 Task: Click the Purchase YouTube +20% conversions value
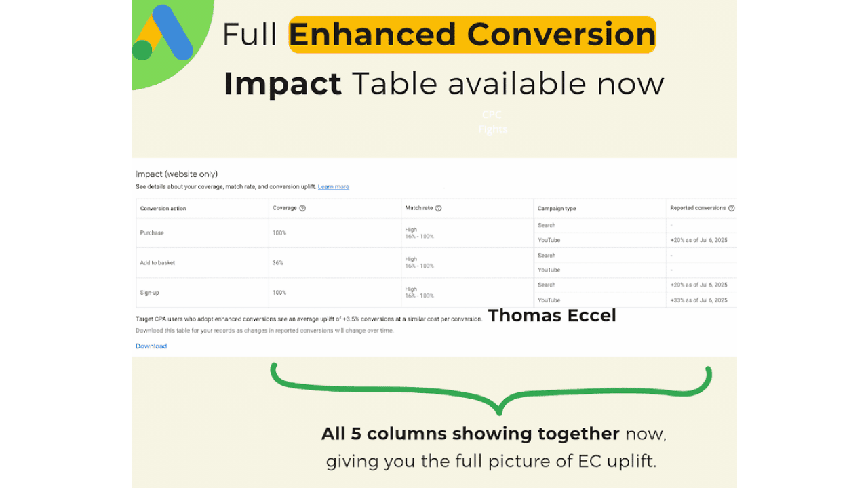[x=698, y=240]
